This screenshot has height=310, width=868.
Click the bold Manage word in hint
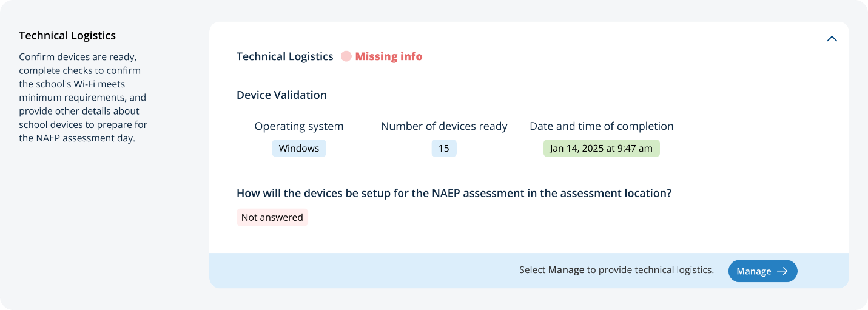(x=566, y=270)
